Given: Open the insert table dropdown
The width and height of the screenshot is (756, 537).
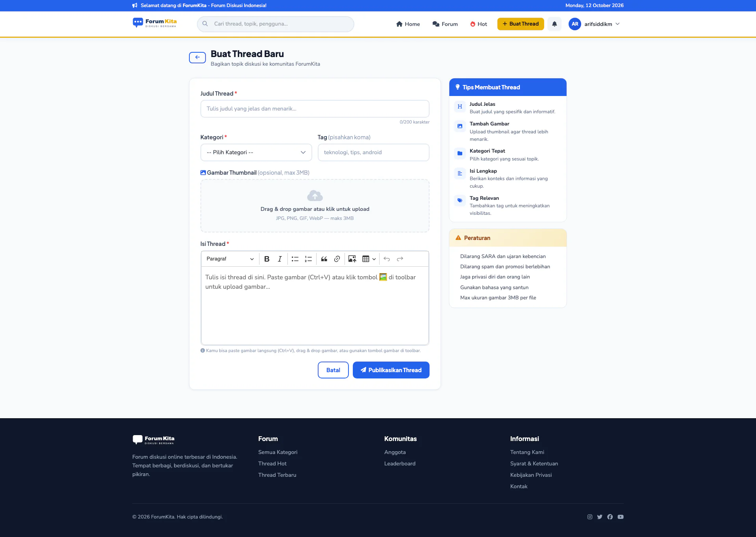Looking at the screenshot, I should coord(369,259).
